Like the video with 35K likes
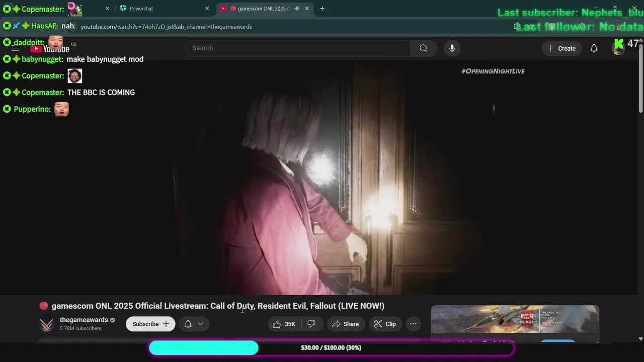Screen dimensions: 644x362 284,324
